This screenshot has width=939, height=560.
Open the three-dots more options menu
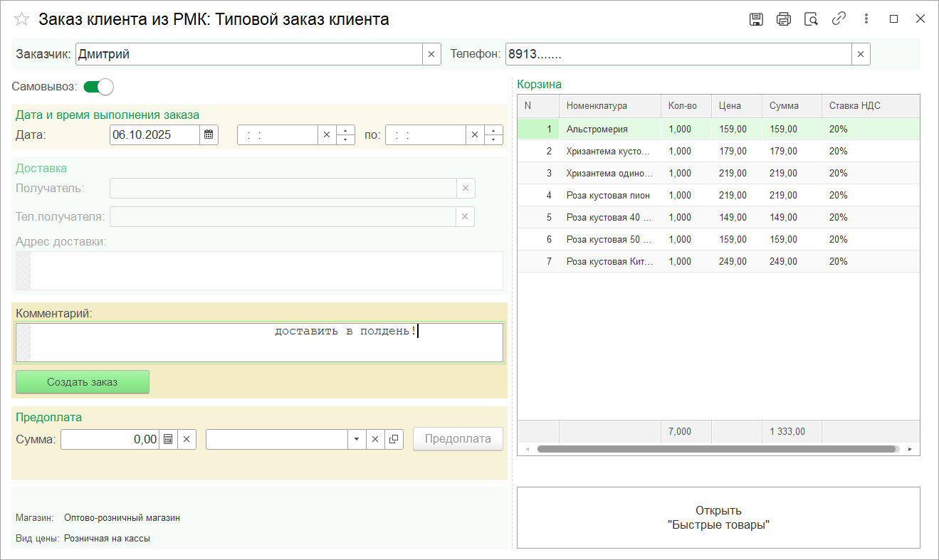pyautogui.click(x=866, y=19)
